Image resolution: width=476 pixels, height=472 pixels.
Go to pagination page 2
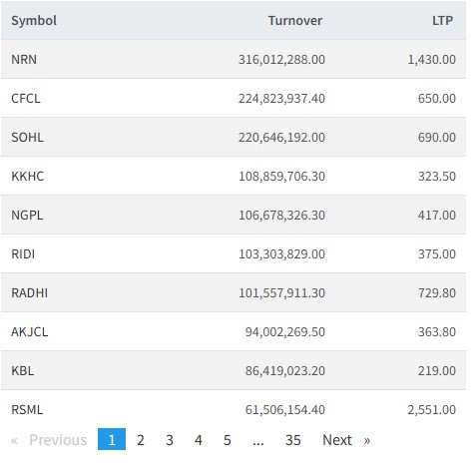tap(141, 440)
